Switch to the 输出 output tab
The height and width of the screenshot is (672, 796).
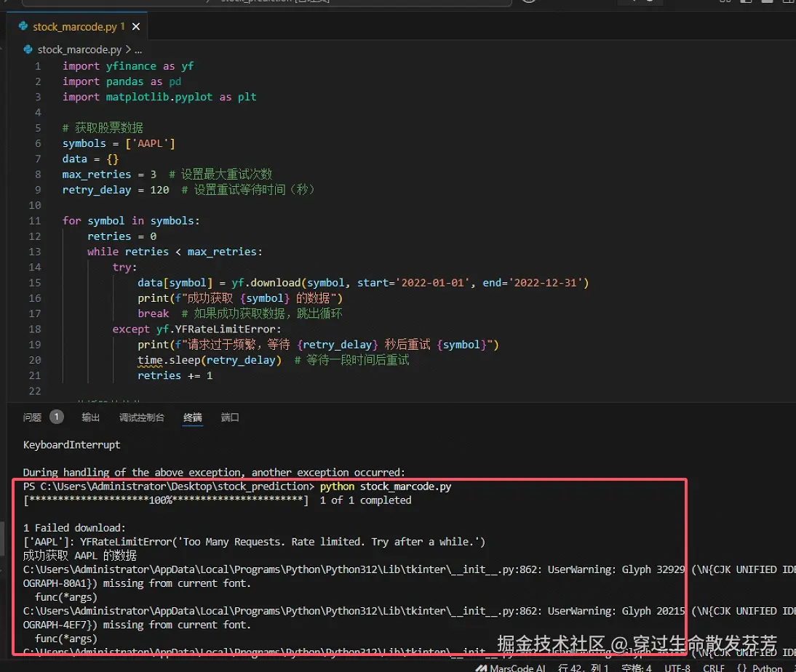(91, 417)
